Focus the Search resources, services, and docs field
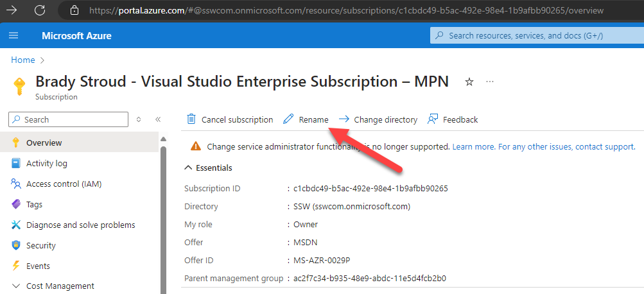This screenshot has height=294, width=644. 537,36
